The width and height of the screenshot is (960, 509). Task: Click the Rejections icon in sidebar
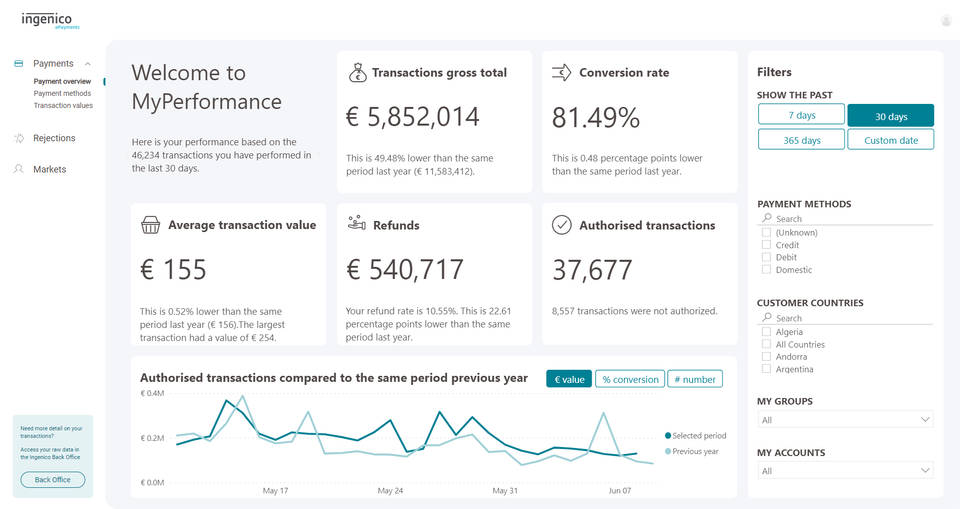[19, 138]
